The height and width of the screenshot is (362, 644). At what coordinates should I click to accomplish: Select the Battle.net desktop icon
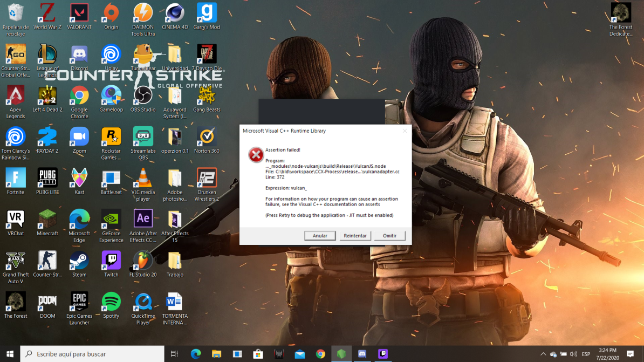[x=111, y=182]
